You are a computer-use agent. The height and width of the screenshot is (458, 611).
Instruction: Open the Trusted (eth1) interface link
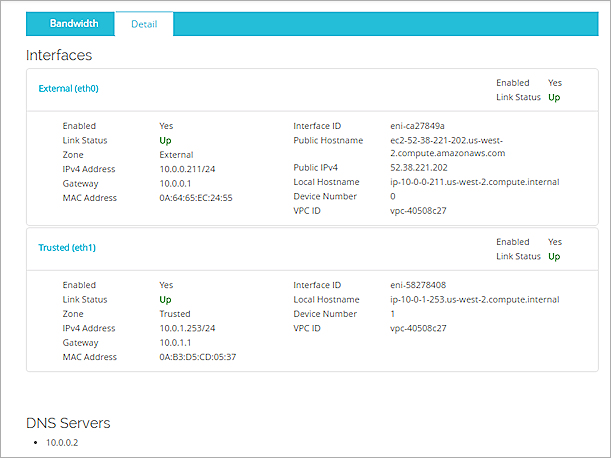66,247
